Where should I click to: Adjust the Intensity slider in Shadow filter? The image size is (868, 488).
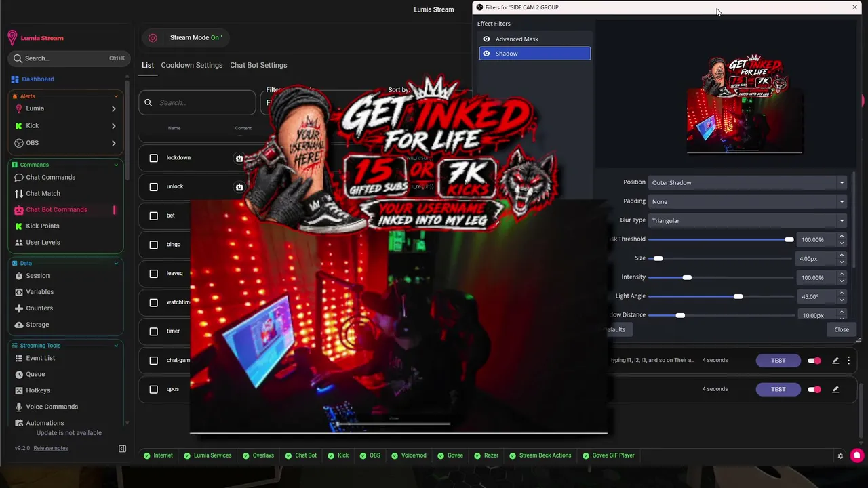pos(721,277)
